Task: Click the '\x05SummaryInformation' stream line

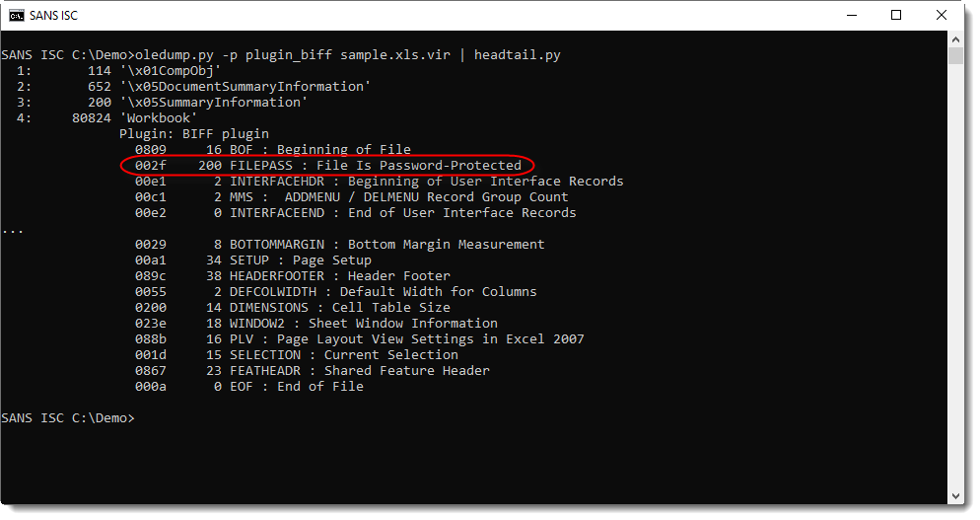Action: point(162,103)
